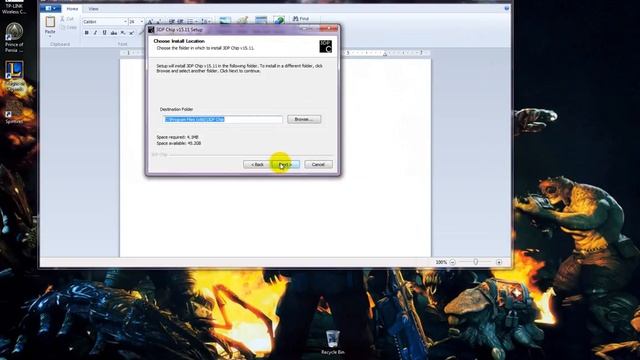This screenshot has height=360, width=640.
Task: Click Copy in the Clipboard group
Action: point(68,27)
